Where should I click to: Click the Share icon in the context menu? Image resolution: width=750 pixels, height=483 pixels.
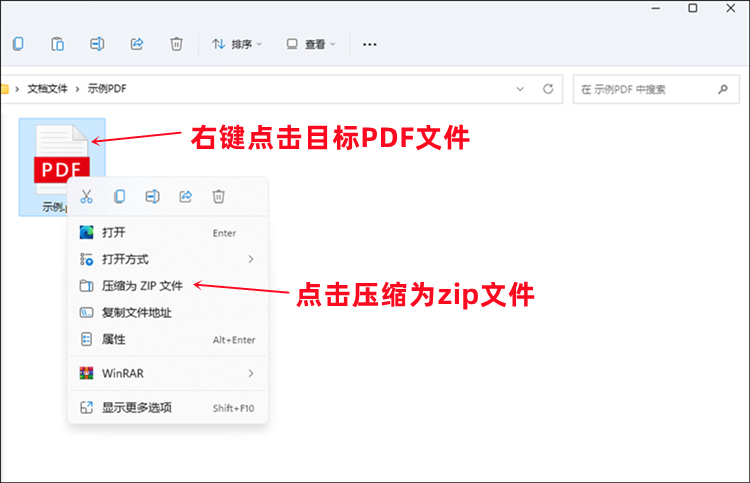point(186,197)
